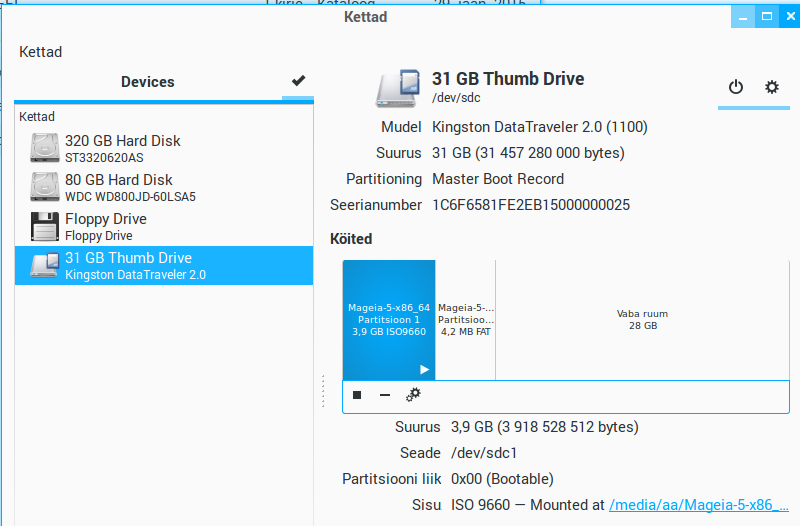The image size is (800, 526).
Task: Close the Kettad window
Action: (x=790, y=16)
